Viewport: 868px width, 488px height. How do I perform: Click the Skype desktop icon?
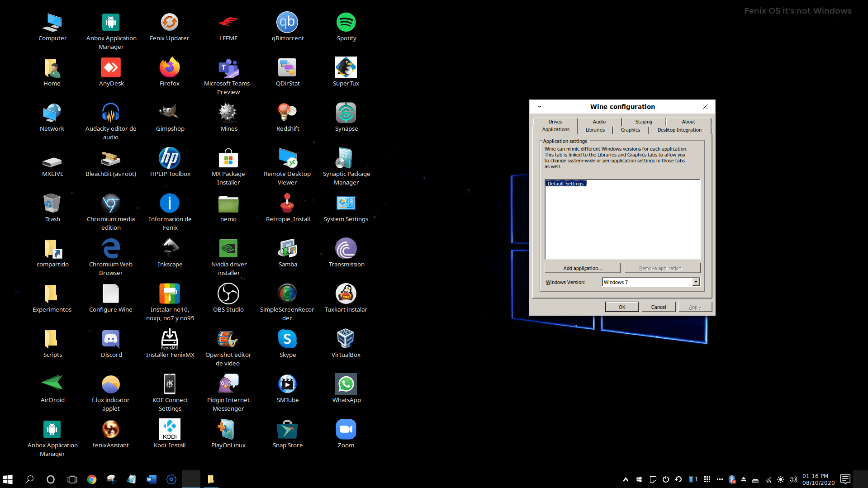pyautogui.click(x=287, y=339)
